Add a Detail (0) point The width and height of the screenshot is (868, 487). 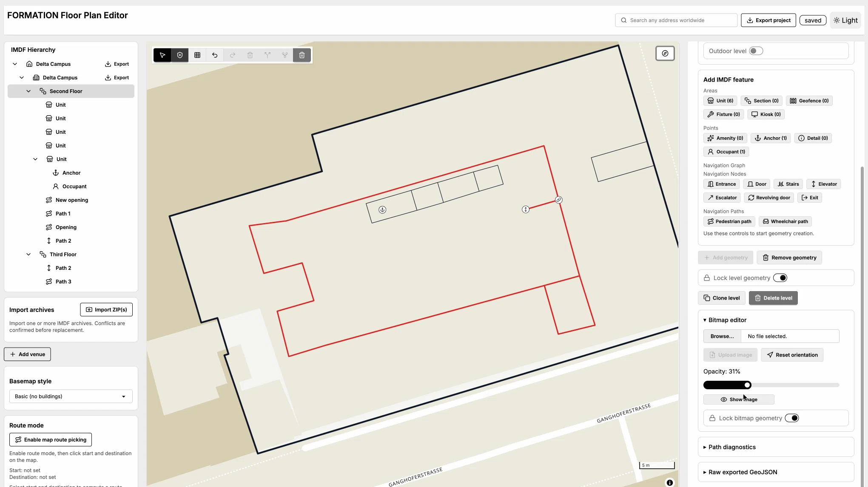click(x=813, y=138)
